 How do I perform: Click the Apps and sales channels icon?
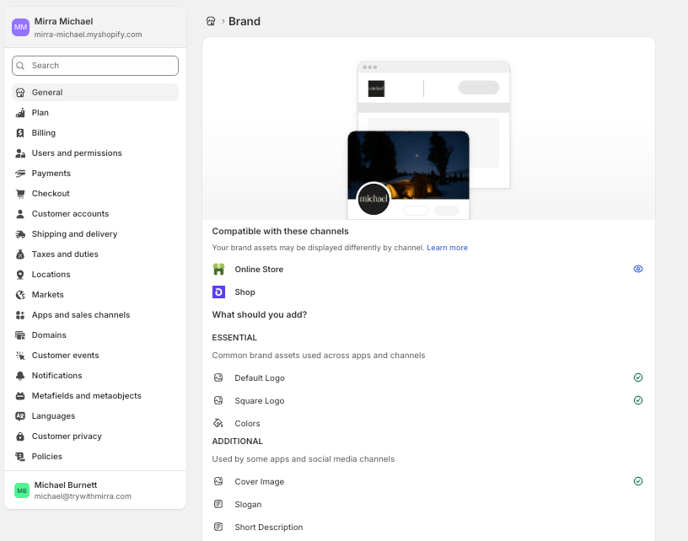point(20,315)
